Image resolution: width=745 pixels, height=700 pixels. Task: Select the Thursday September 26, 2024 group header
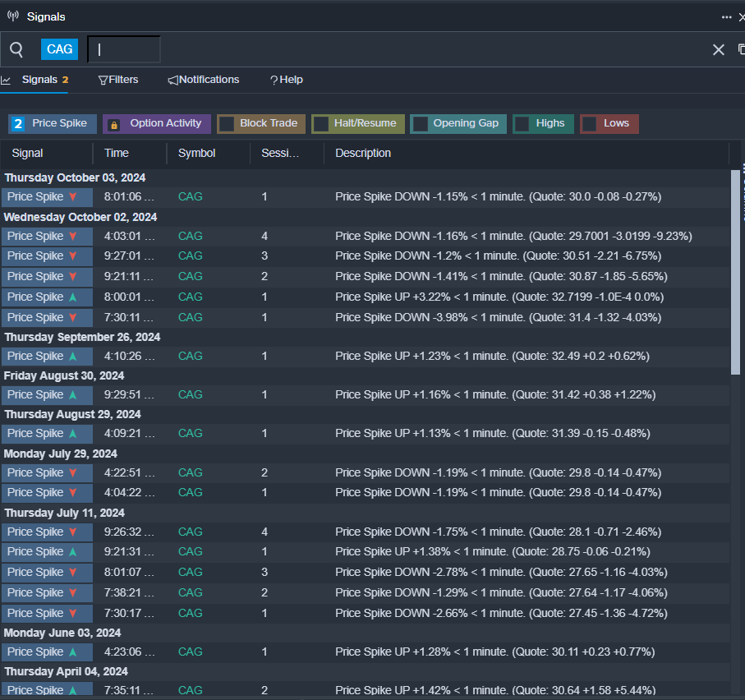82,337
